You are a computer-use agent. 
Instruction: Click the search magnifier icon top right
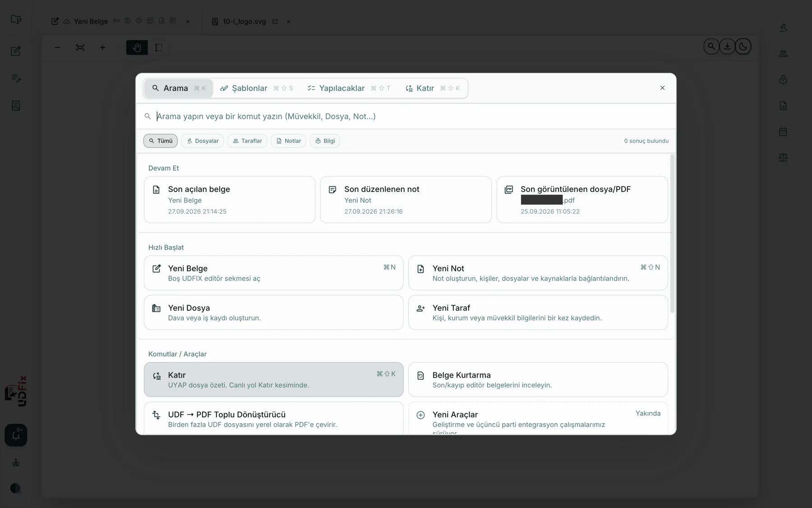(711, 47)
